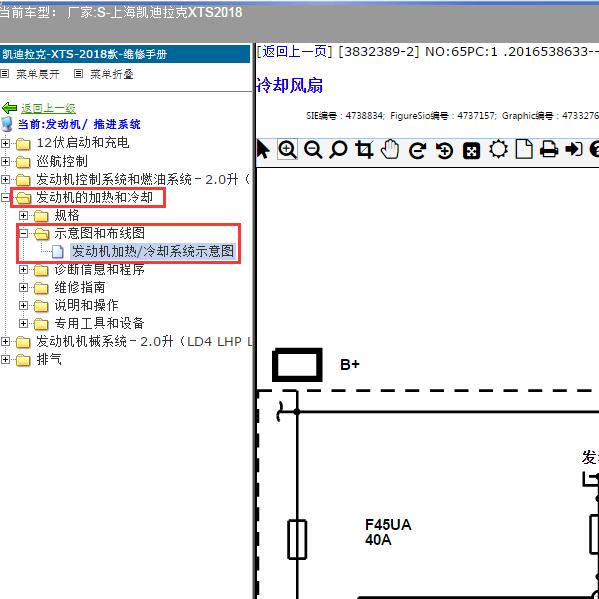The height and width of the screenshot is (599, 599).
Task: Click the export arrow-into-box icon
Action: click(x=574, y=149)
